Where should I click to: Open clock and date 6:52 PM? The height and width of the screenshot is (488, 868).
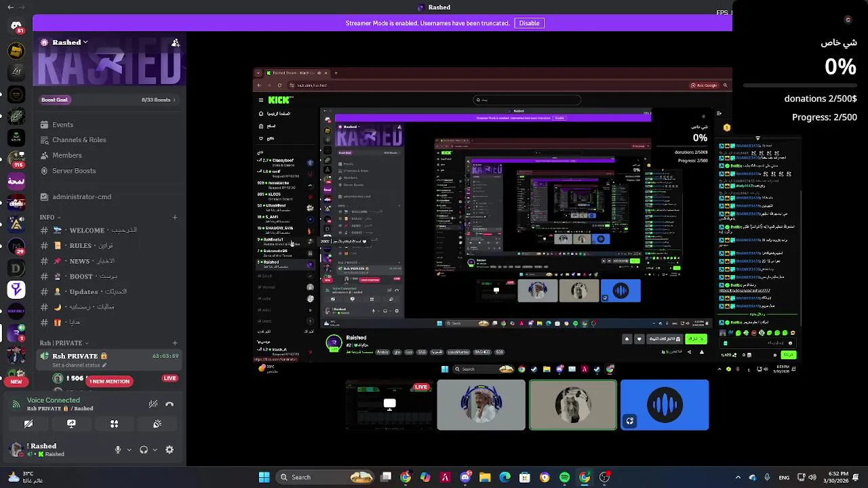click(837, 477)
